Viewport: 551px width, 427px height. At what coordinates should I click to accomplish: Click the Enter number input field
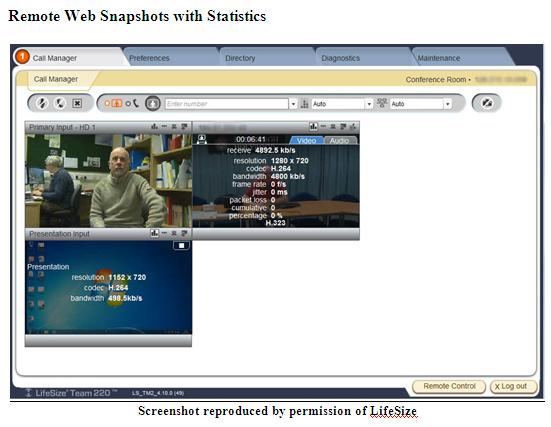[227, 104]
